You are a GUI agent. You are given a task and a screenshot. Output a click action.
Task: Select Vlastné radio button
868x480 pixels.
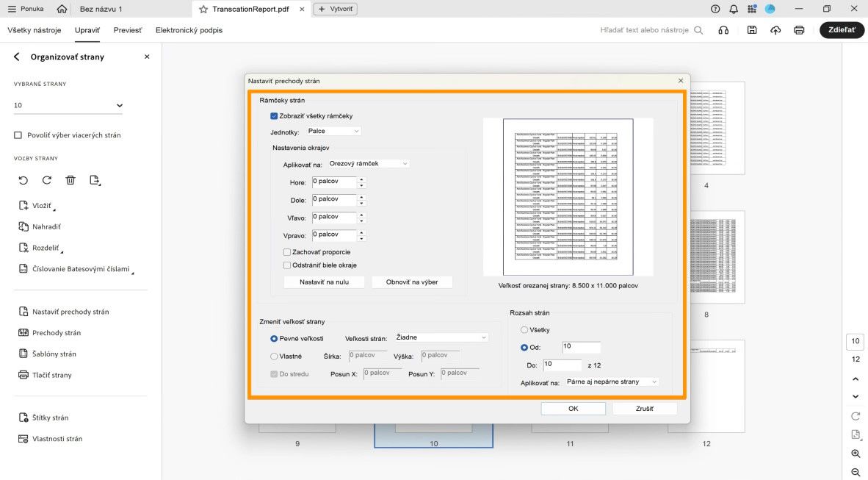(273, 357)
